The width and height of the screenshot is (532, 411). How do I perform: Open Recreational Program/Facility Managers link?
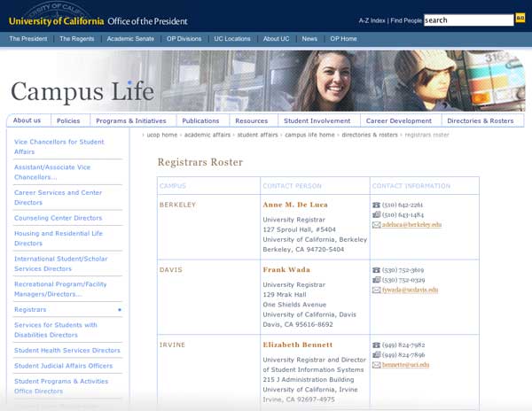point(60,289)
